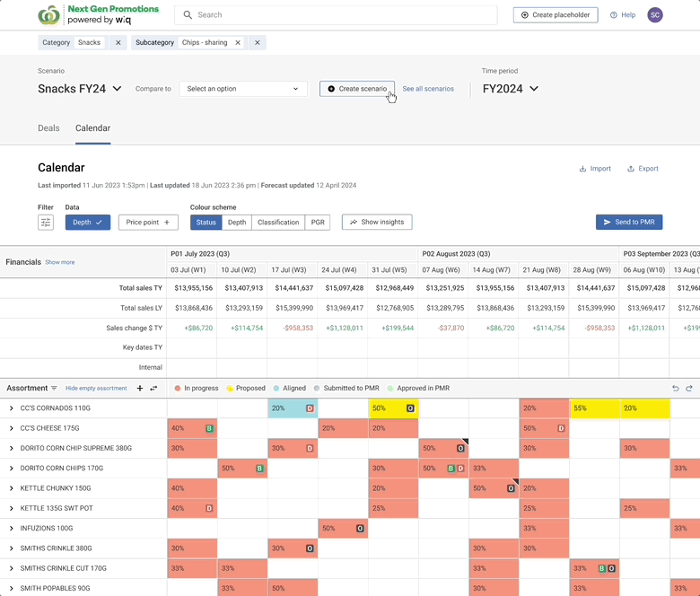This screenshot has height=596, width=700.
Task: Click the Send to PMR button
Action: 629,222
